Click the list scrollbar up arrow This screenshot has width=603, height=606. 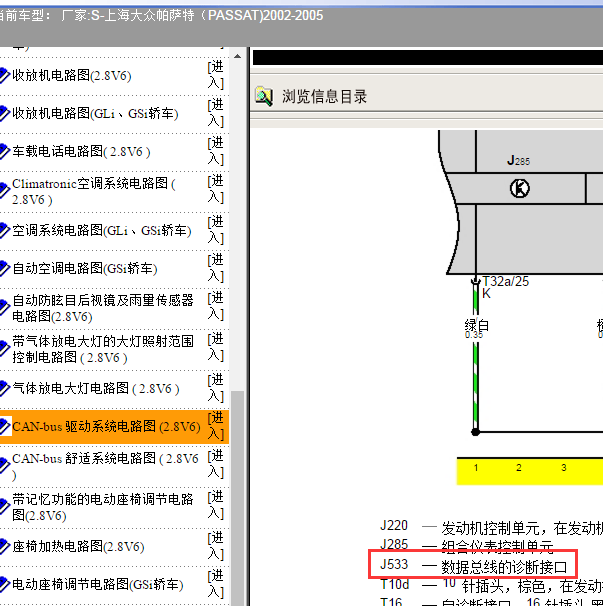pos(237,56)
